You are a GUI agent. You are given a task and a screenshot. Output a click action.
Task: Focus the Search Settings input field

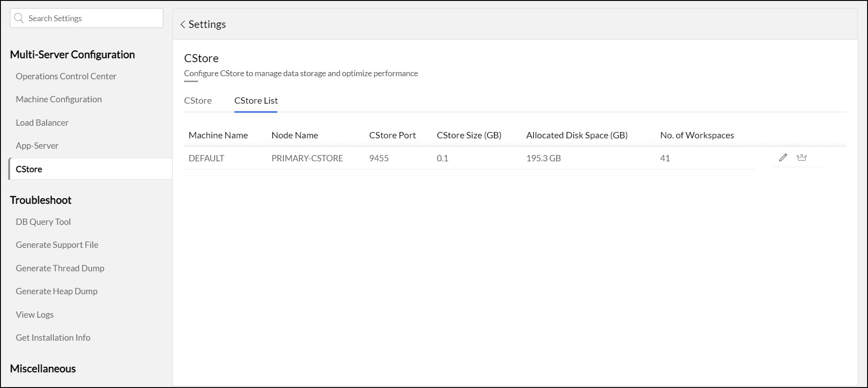tap(92, 18)
